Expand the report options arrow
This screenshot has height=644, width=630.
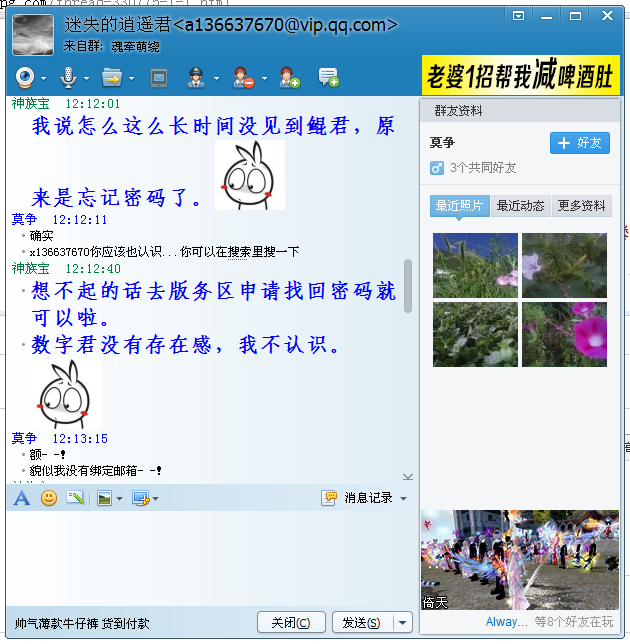pyautogui.click(x=216, y=78)
